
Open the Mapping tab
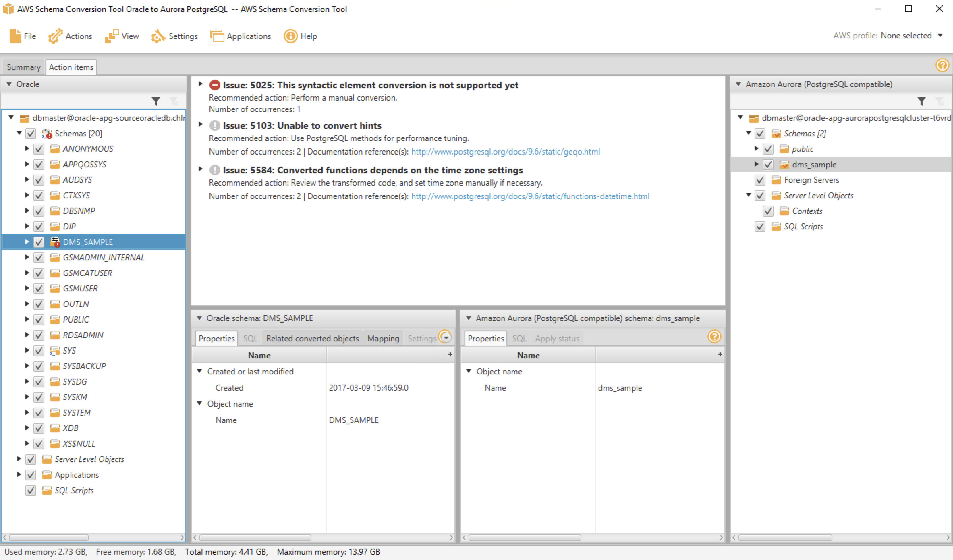coord(383,338)
